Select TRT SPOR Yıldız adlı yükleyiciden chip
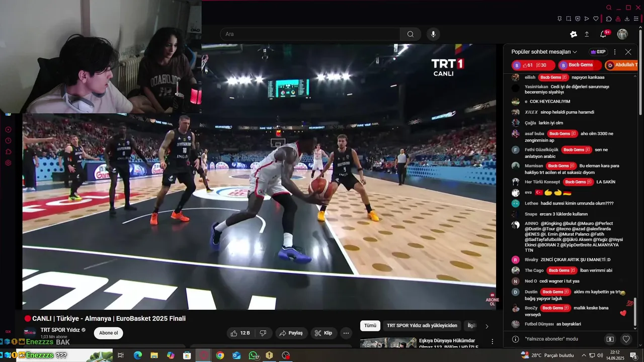The width and height of the screenshot is (644, 362). click(x=422, y=325)
